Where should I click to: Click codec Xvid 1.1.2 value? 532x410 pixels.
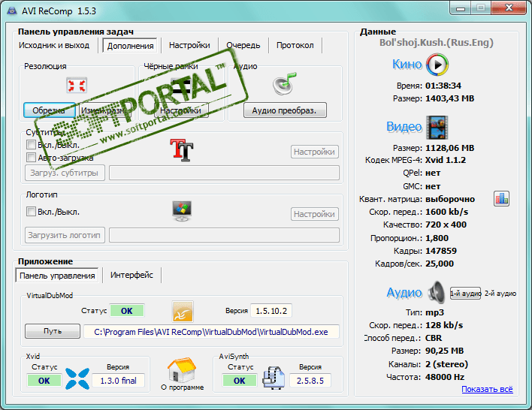[446, 160]
